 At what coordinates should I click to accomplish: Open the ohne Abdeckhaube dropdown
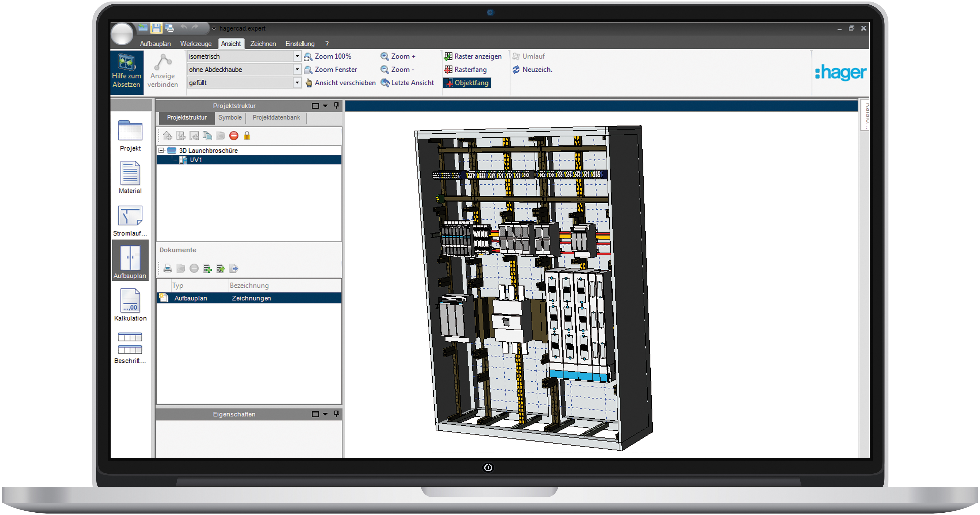(297, 69)
